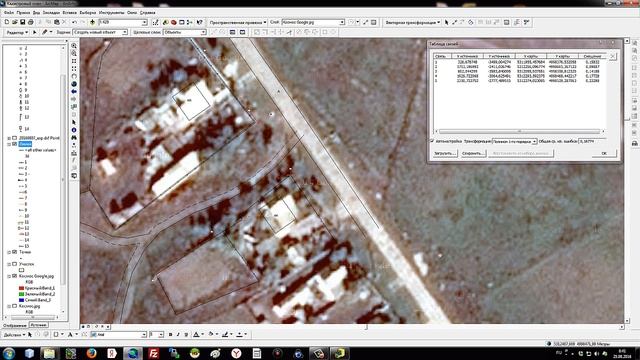Open the Find binoculars tool
Screen dimensions: 640x360
point(74,138)
